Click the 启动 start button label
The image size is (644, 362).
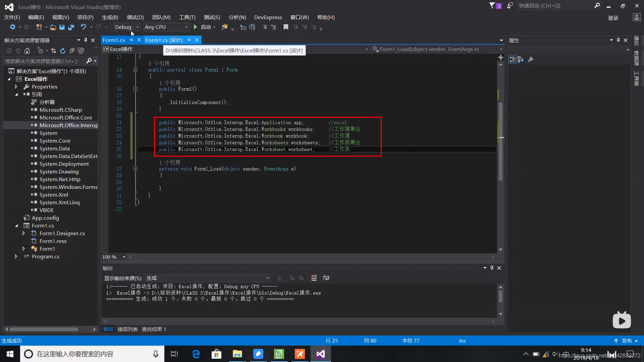[206, 27]
